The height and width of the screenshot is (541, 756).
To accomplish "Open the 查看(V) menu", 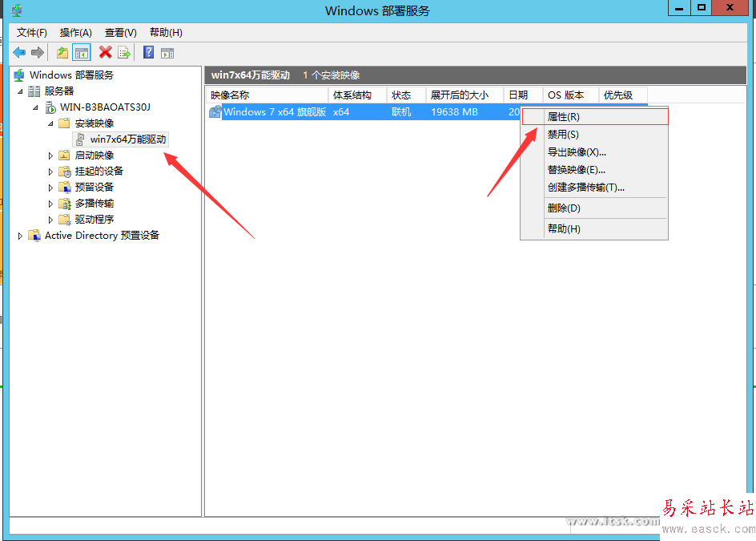I will [x=121, y=32].
